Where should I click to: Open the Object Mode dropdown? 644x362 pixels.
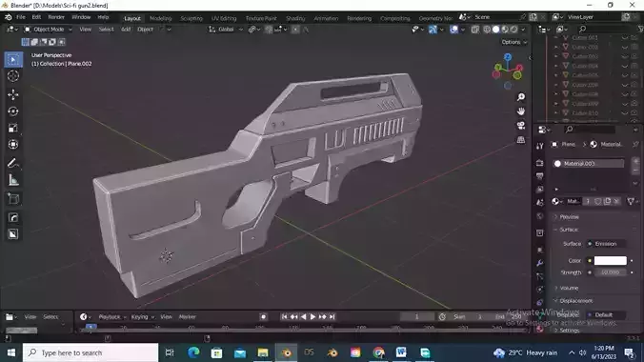pyautogui.click(x=48, y=30)
